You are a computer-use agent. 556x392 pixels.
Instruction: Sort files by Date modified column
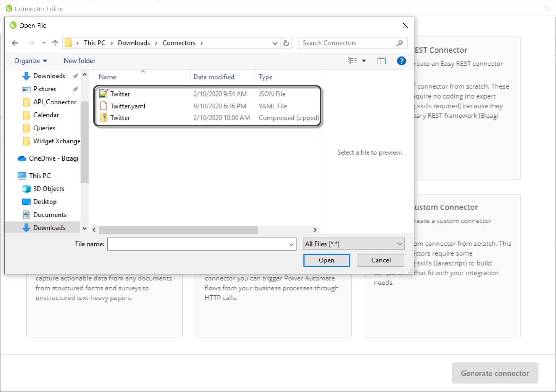(214, 77)
